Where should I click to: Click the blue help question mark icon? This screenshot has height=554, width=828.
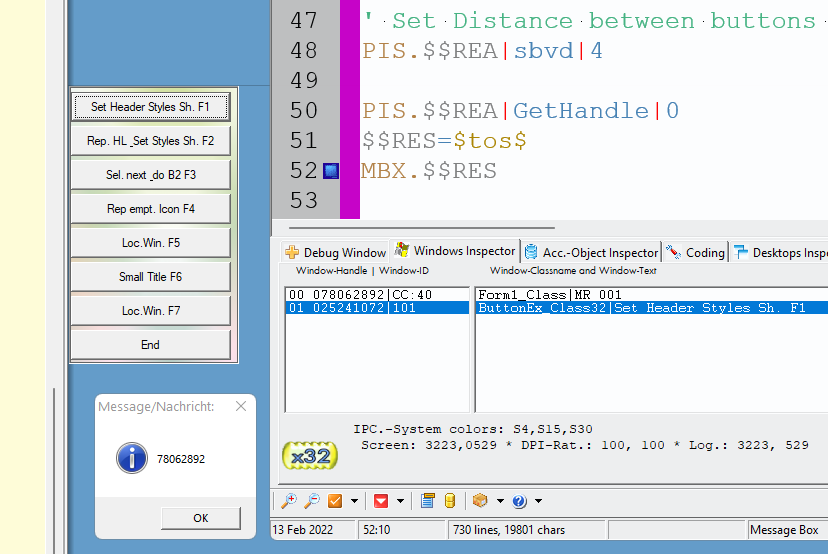point(519,501)
